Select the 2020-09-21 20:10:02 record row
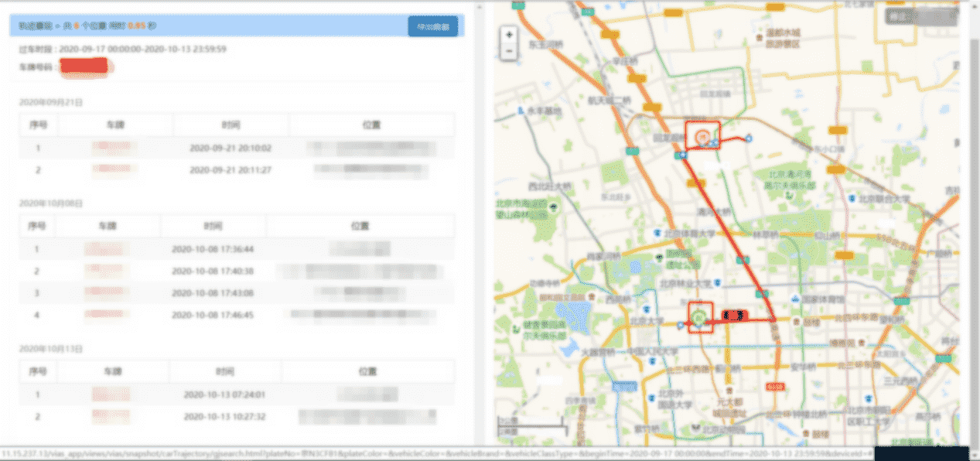Screen dimensions: 980x461 [x=230, y=148]
